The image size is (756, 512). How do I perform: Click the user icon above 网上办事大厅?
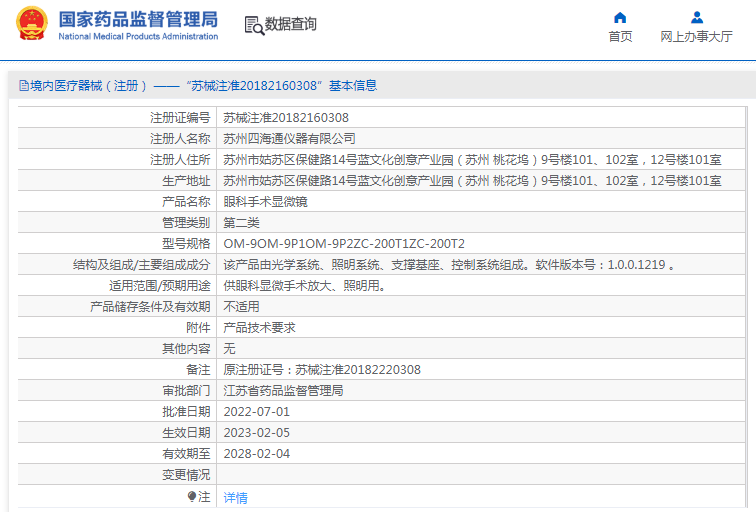pos(697,17)
